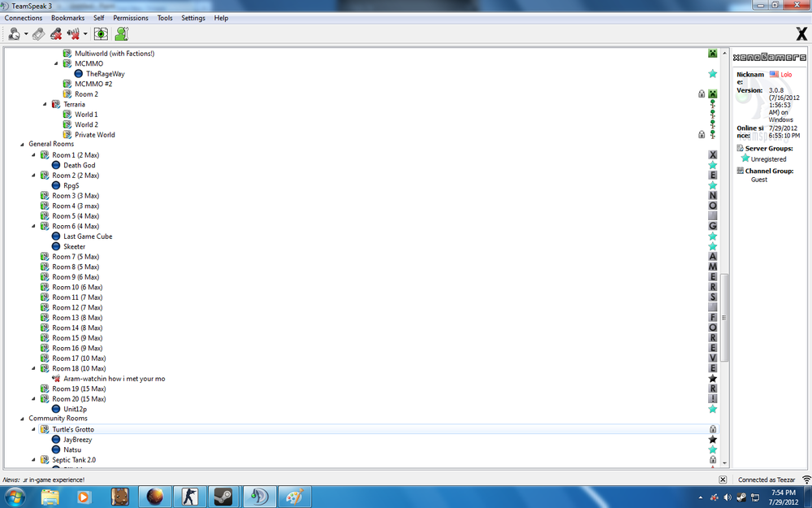812x508 pixels.
Task: Click the connection quality wifi icon
Action: (x=806, y=480)
